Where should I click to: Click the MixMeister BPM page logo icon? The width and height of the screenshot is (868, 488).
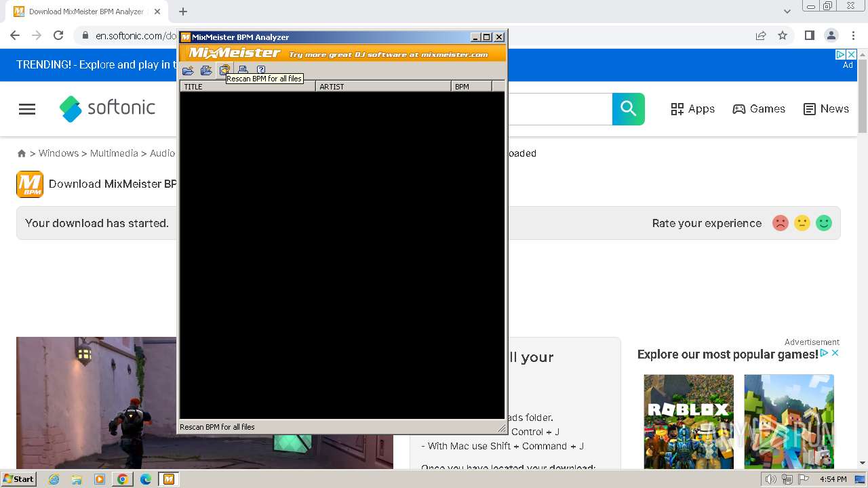click(30, 184)
